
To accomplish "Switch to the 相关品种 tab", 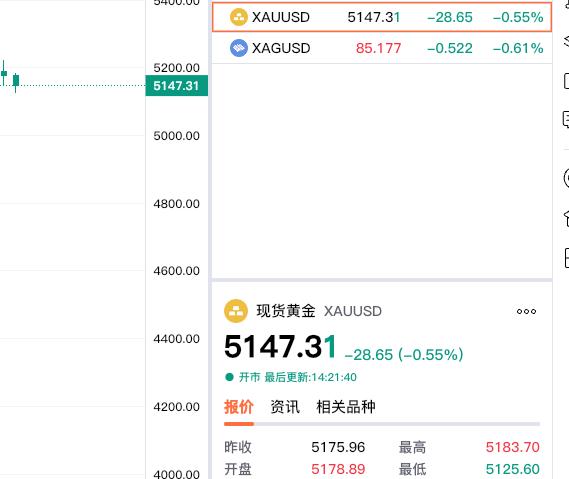I will (x=345, y=407).
